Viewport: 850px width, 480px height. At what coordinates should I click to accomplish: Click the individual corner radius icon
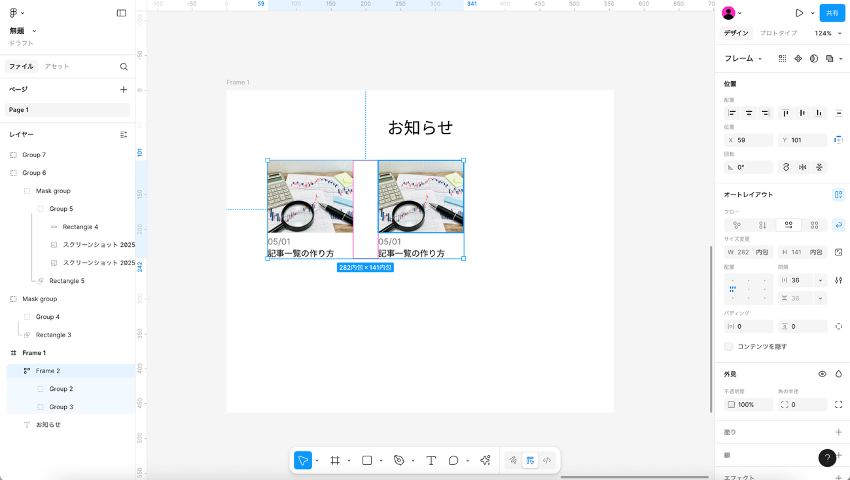tap(839, 405)
